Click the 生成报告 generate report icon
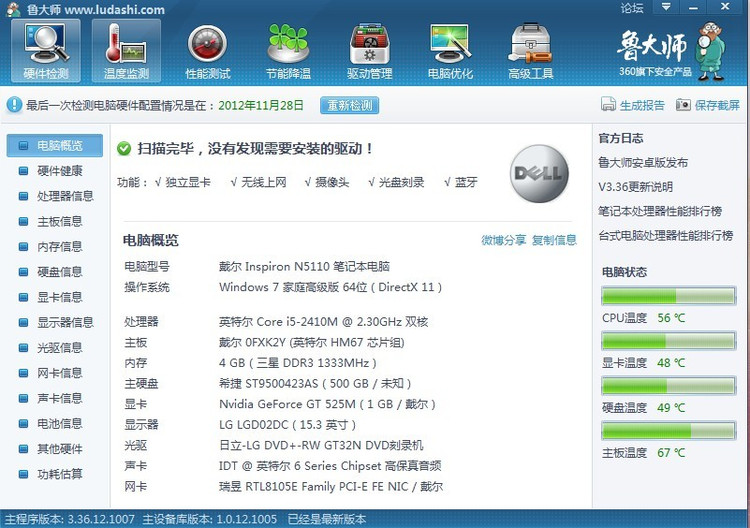 coord(608,104)
